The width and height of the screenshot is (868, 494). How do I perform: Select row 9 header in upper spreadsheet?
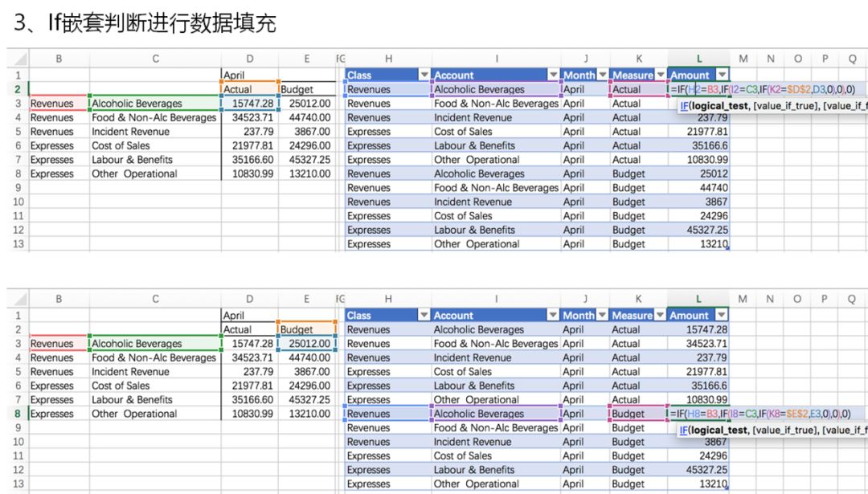pos(18,187)
